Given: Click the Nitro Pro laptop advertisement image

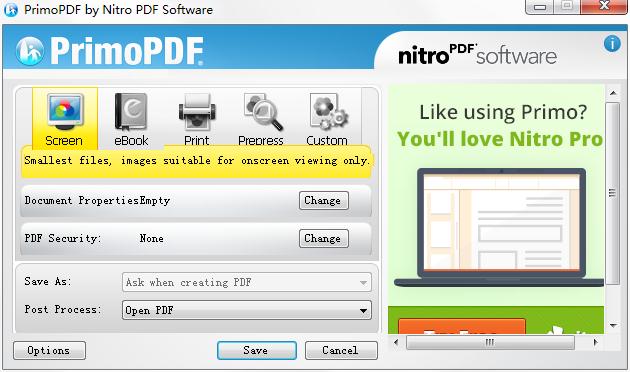Looking at the screenshot, I should (498, 227).
